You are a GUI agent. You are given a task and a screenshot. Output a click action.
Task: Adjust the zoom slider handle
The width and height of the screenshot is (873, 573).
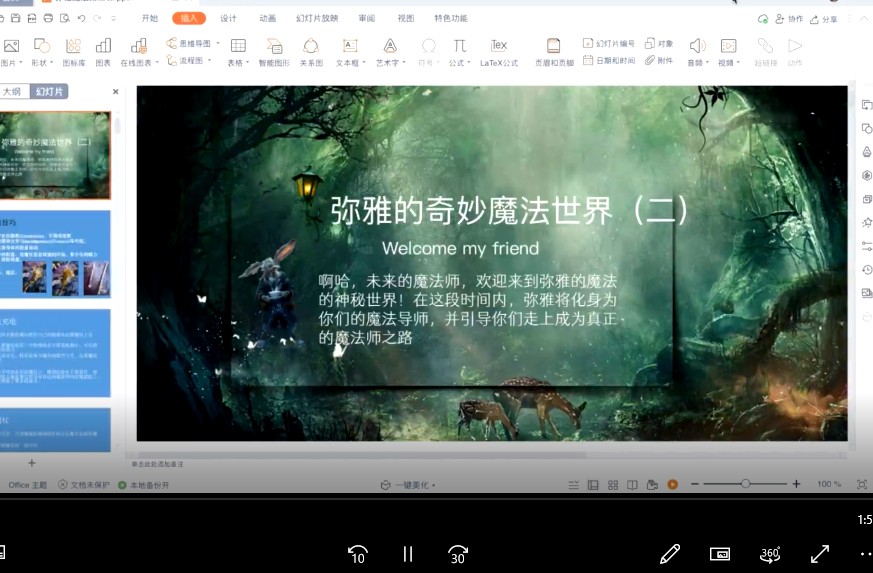click(746, 484)
